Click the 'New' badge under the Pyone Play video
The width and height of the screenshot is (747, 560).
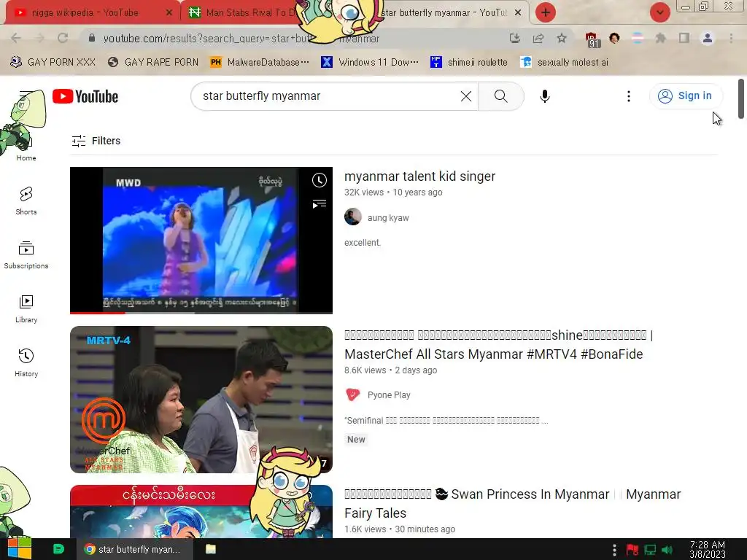[x=356, y=440]
